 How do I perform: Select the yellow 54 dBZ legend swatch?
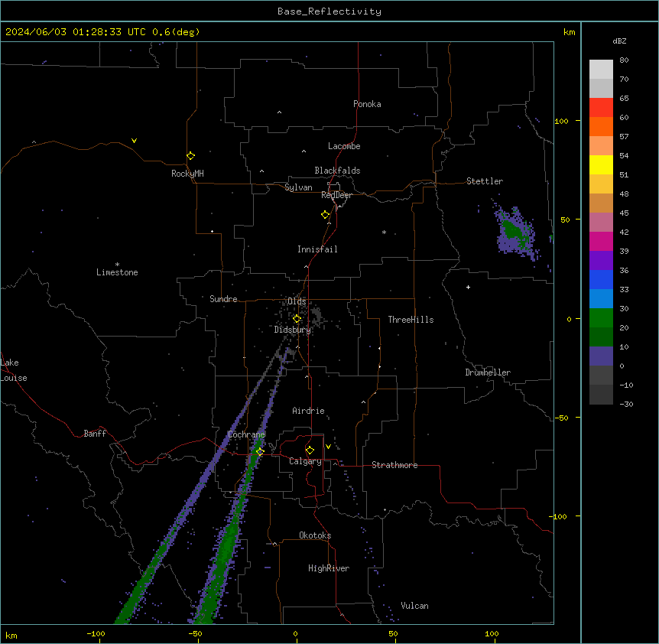[x=601, y=164]
